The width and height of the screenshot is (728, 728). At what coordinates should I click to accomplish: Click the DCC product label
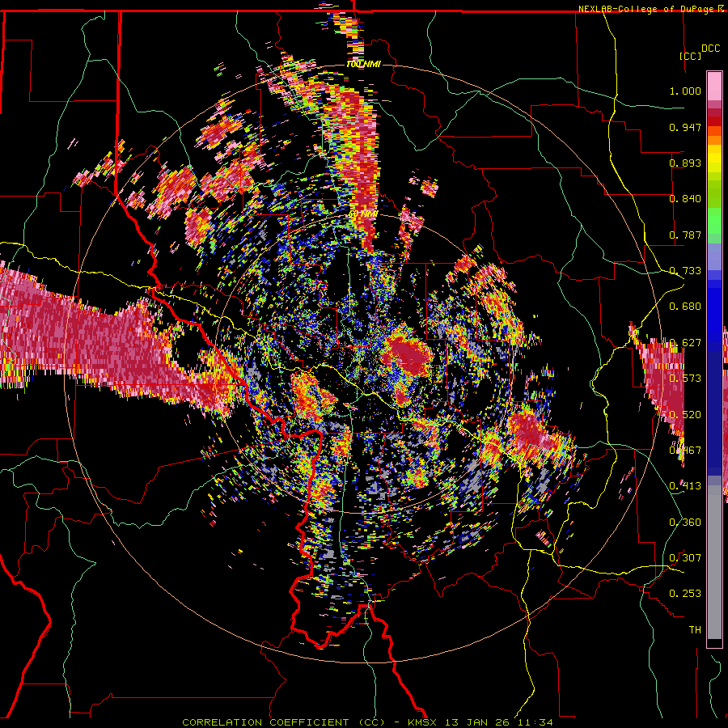coord(710,49)
